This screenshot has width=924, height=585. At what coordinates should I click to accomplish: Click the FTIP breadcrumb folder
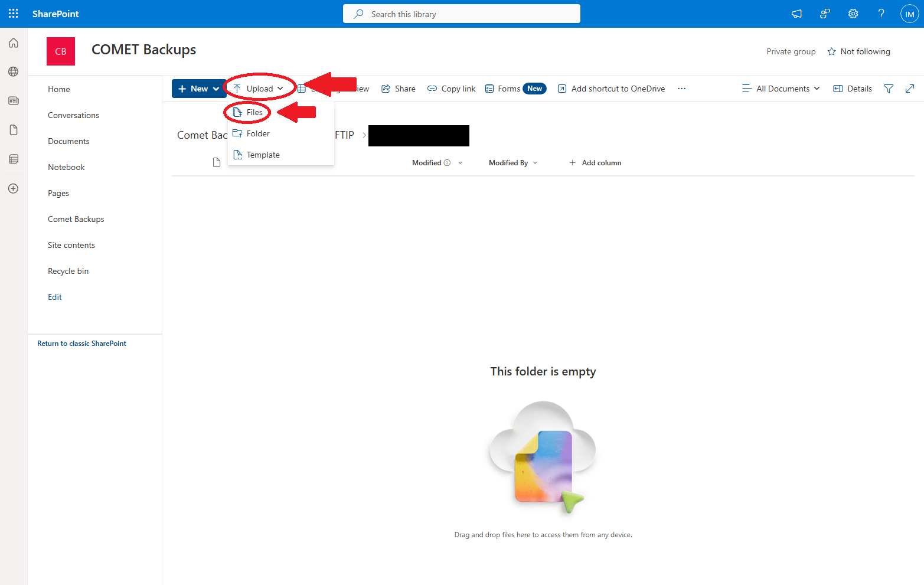(x=345, y=135)
